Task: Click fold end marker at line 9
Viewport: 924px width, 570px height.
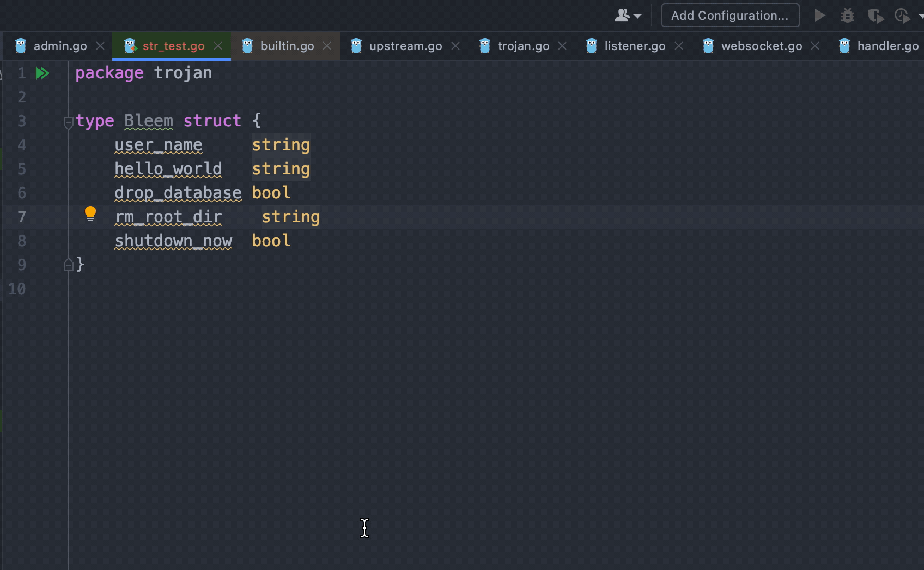Action: point(69,265)
